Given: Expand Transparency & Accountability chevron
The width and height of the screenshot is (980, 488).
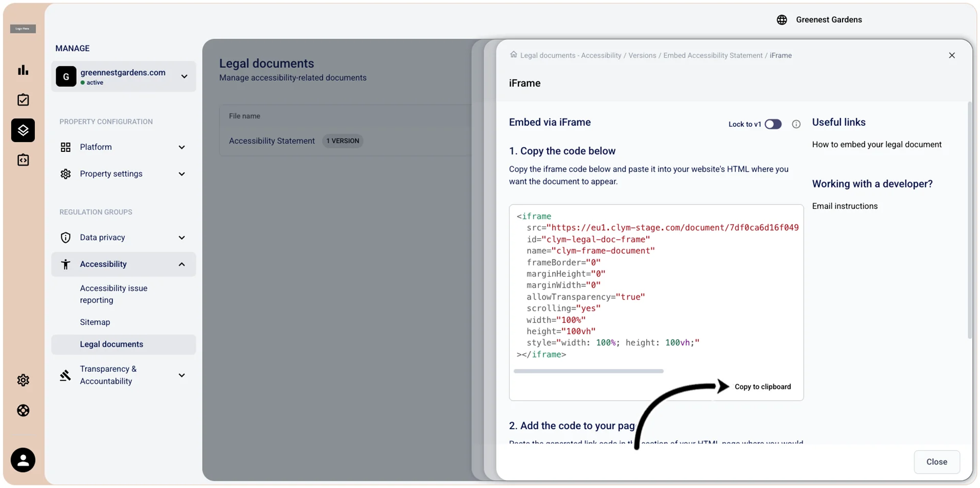Looking at the screenshot, I should click(181, 375).
